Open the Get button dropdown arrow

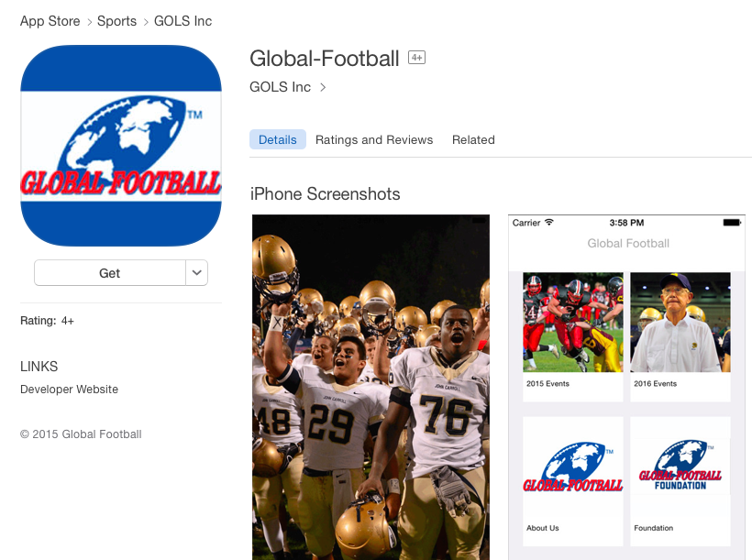click(x=196, y=273)
